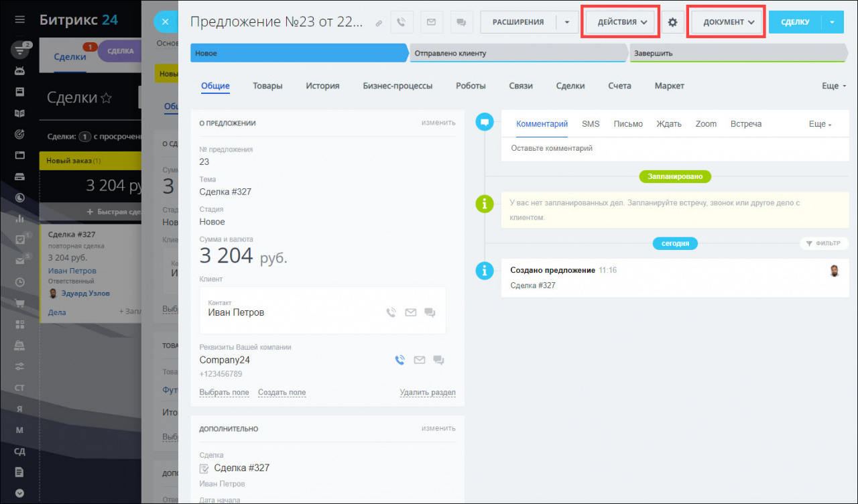This screenshot has width=858, height=504.
Task: Open linked Сделка #327 in Дополнительно section
Action: tap(241, 468)
